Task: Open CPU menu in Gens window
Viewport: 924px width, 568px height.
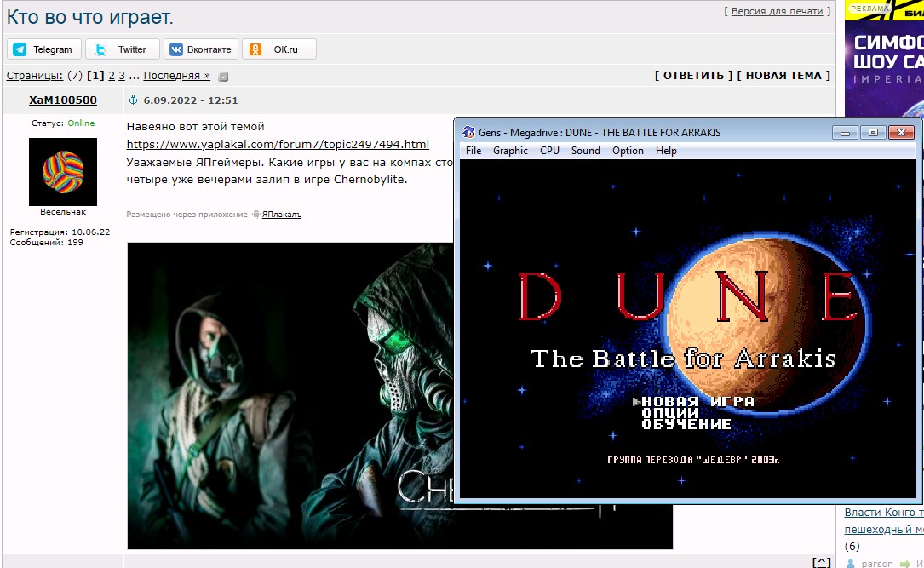Action: point(549,150)
